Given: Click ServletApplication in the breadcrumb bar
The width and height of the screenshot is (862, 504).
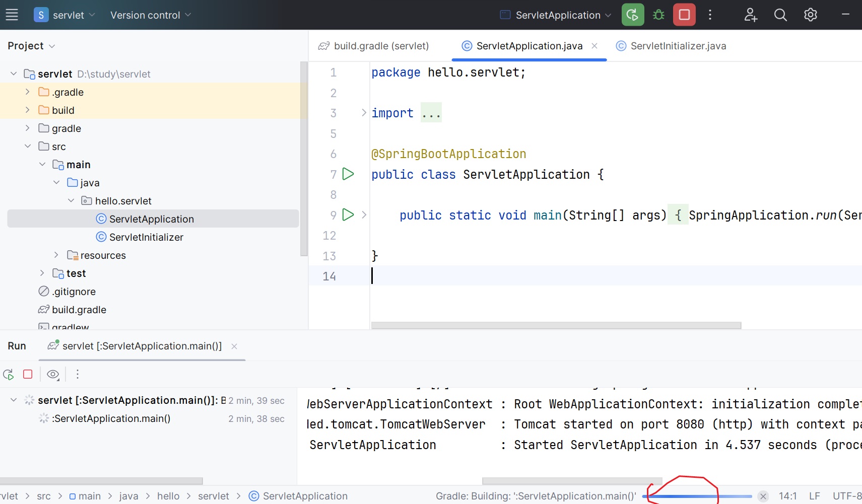Looking at the screenshot, I should [x=298, y=496].
